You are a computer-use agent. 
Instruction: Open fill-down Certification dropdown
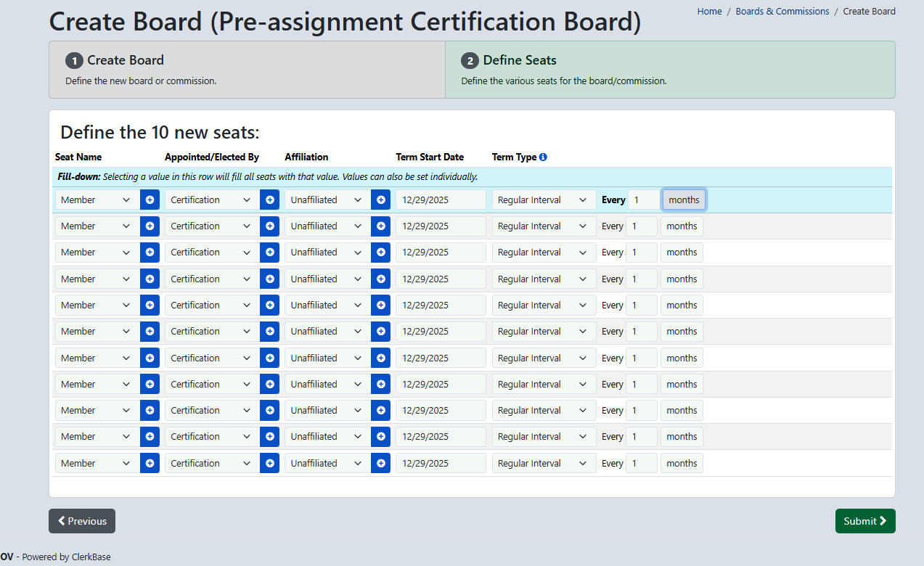213,200
